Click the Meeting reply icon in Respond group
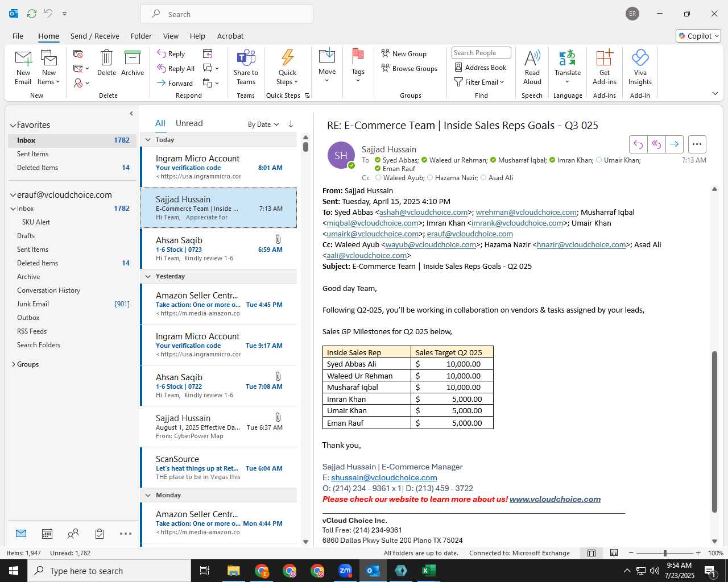The image size is (728, 582). click(208, 53)
